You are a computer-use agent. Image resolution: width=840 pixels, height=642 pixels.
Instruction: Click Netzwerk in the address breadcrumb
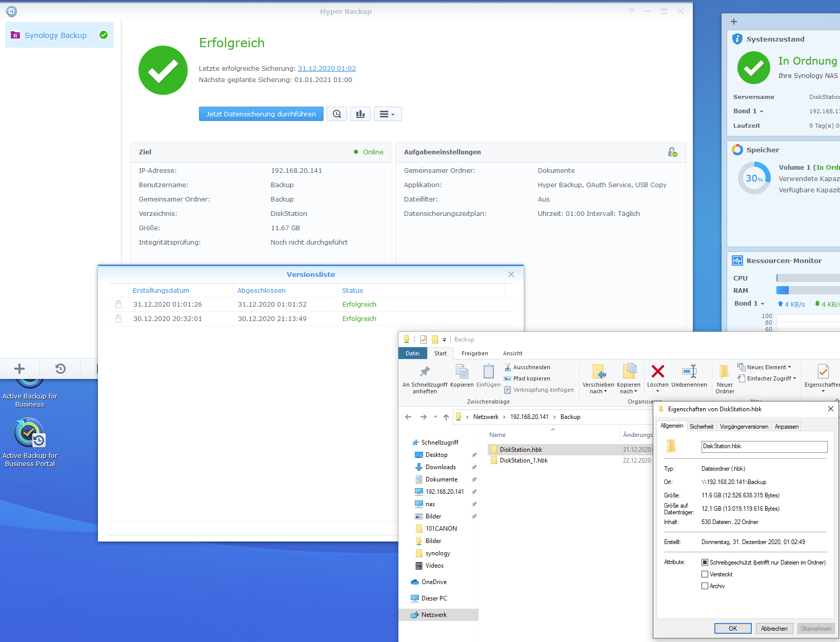coord(486,417)
